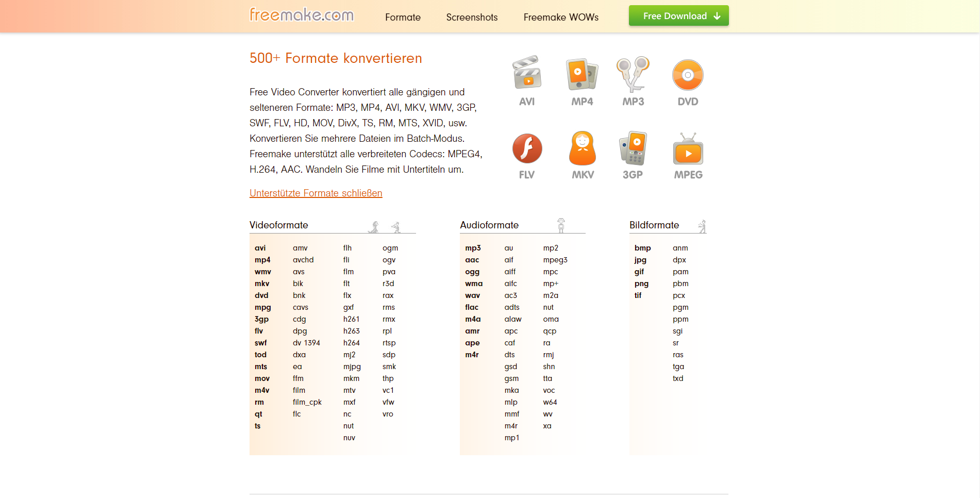Click the bold 'm4r' audio format

(x=472, y=355)
